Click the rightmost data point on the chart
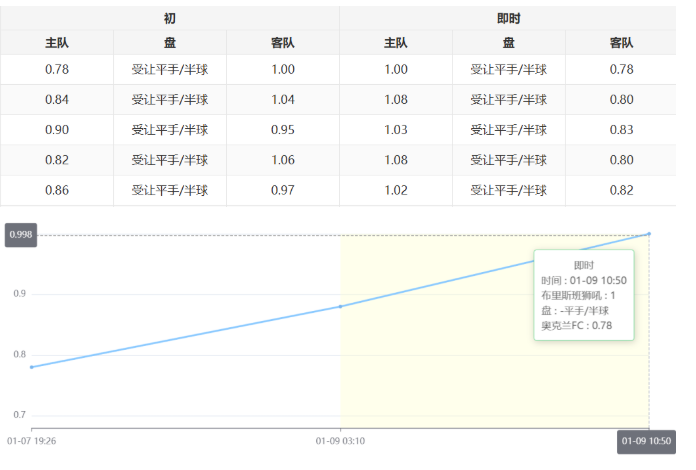This screenshot has height=470, width=696. tap(649, 234)
